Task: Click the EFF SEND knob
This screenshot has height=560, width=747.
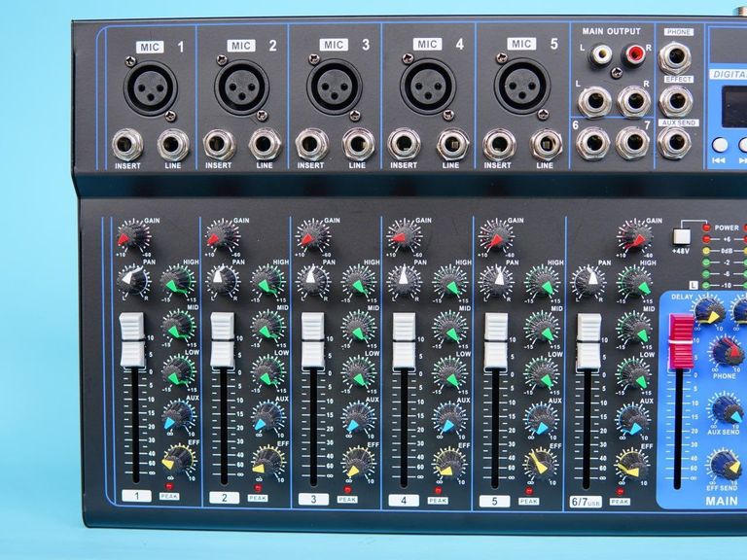Action: click(x=725, y=464)
